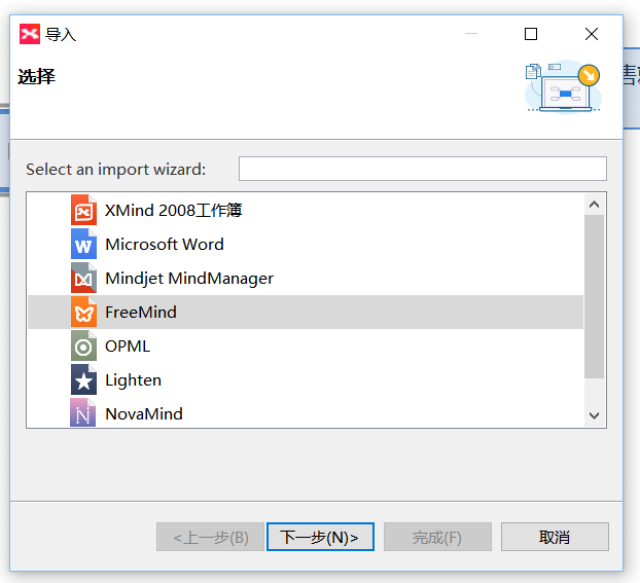The height and width of the screenshot is (583, 640).
Task: Maximize the 导入 dialog window
Action: (531, 34)
